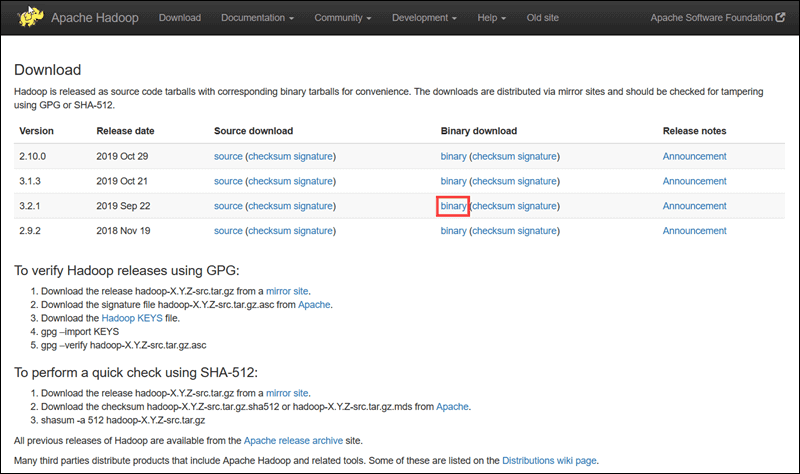This screenshot has height=474, width=800.
Task: Download source for version 3.1.3
Action: [x=228, y=181]
